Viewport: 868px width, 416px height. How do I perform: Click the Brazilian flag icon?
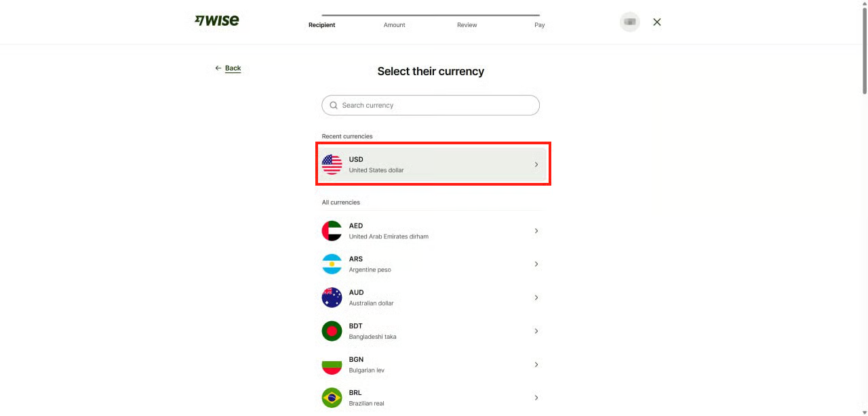click(332, 398)
